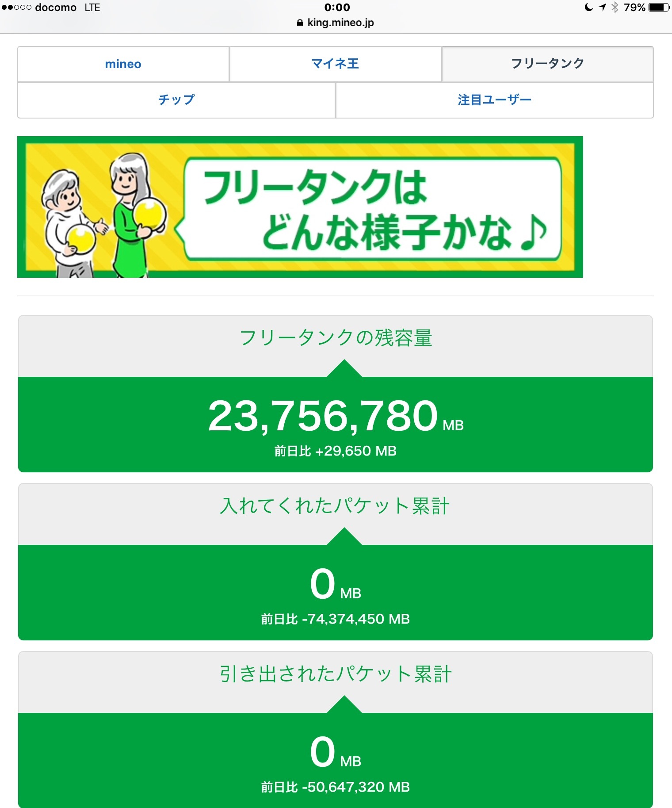Tap the 引き出されたパケット累計 header
The height and width of the screenshot is (808, 672).
coord(335,674)
